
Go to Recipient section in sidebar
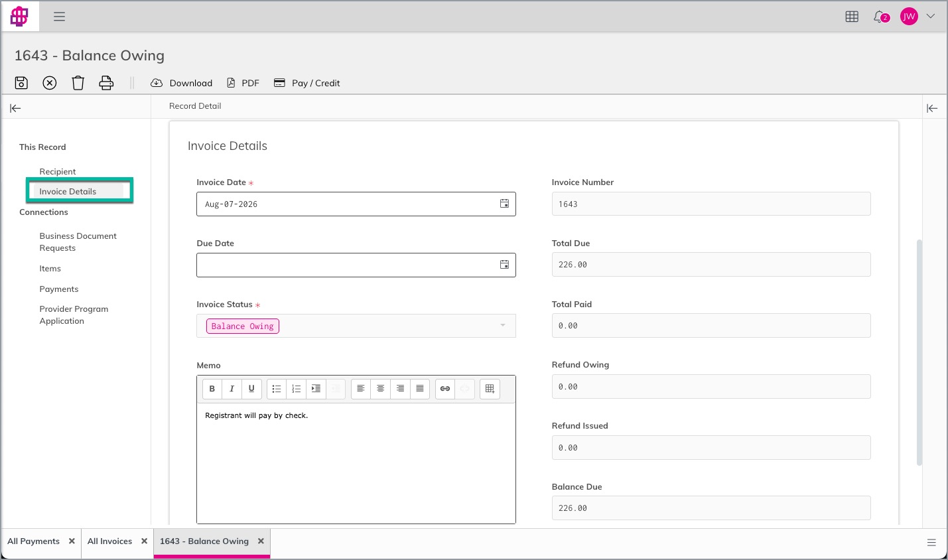tap(58, 172)
